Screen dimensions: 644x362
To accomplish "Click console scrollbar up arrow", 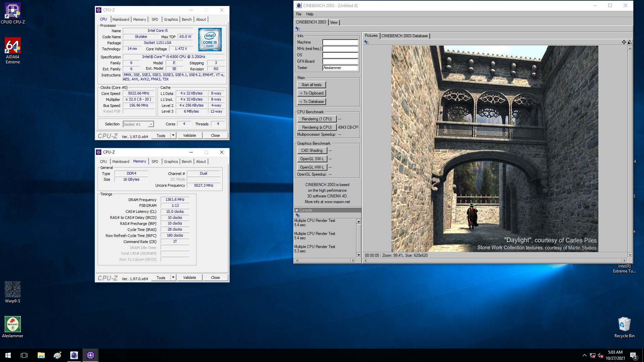I will point(359,222).
